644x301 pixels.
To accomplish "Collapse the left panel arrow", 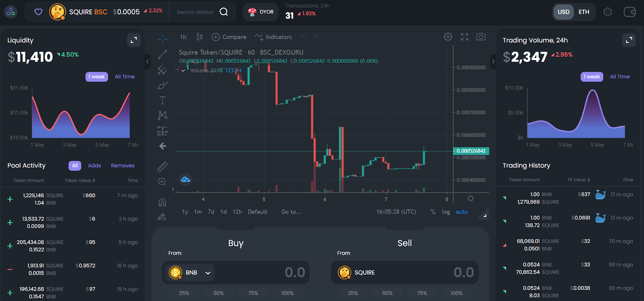I will [x=147, y=62].
